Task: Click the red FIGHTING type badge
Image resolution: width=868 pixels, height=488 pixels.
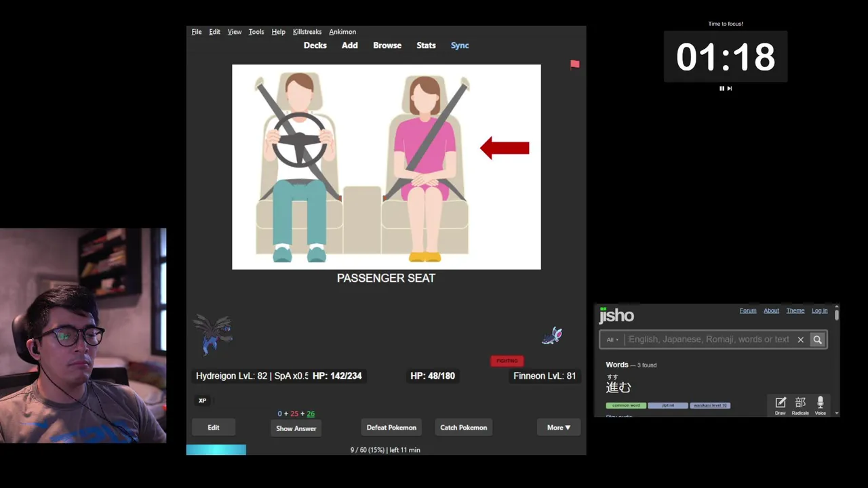Action: click(x=507, y=361)
